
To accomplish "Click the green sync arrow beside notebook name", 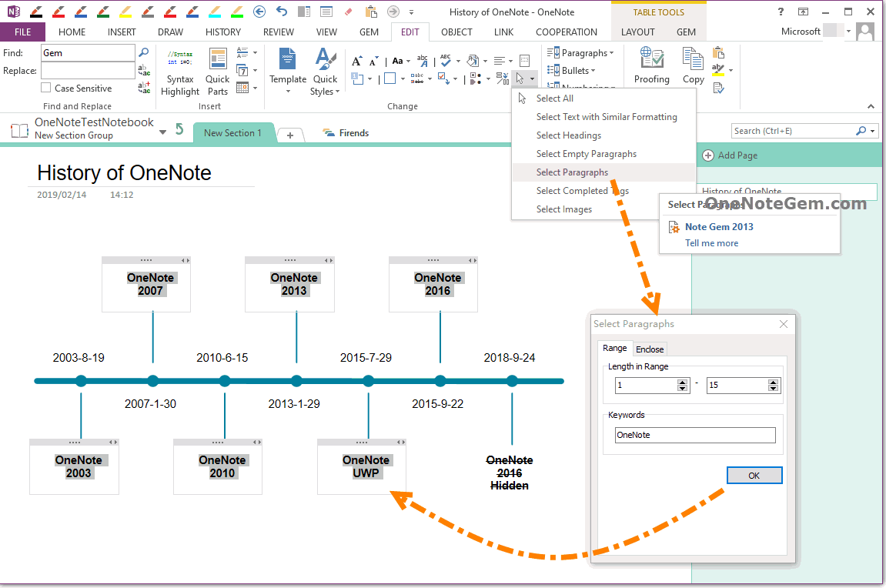I will click(179, 129).
